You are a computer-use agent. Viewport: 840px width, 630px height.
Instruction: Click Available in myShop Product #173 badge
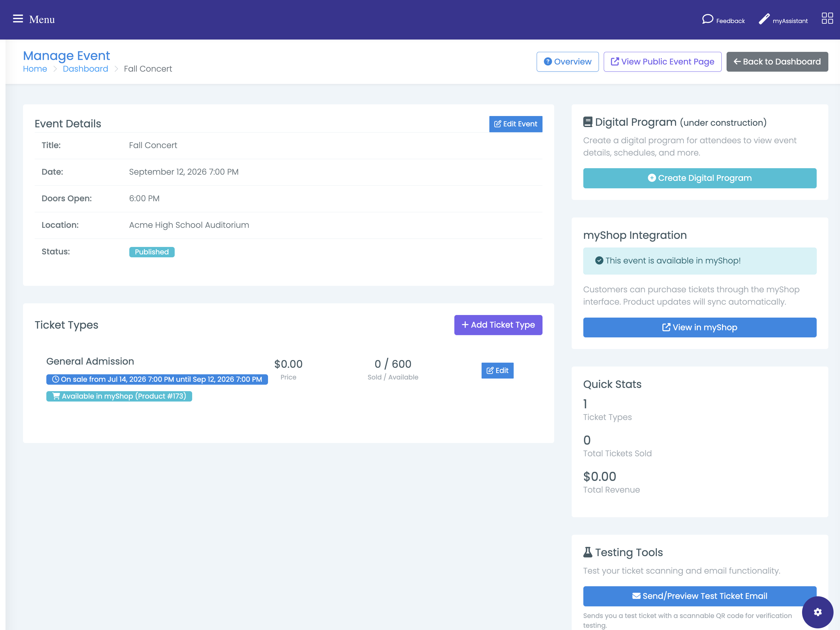[x=119, y=396]
